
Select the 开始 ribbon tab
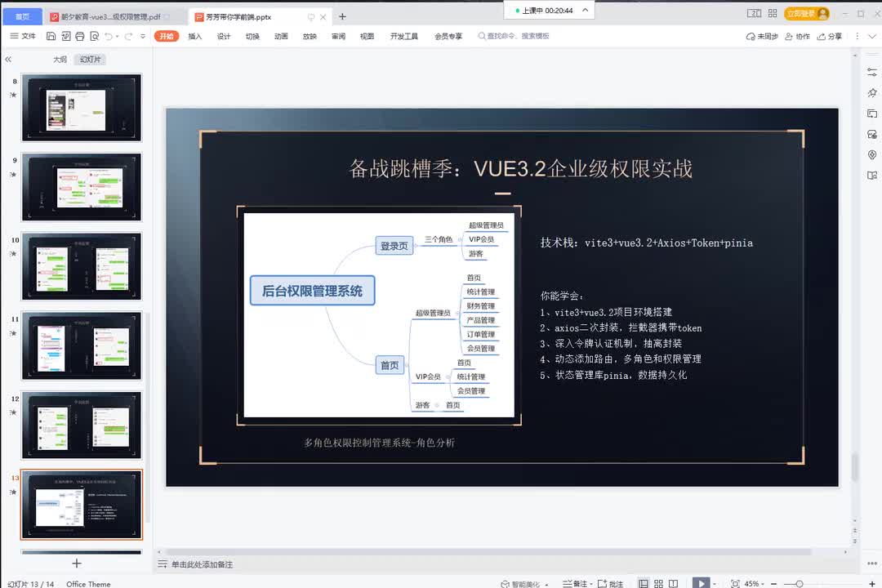(x=167, y=36)
